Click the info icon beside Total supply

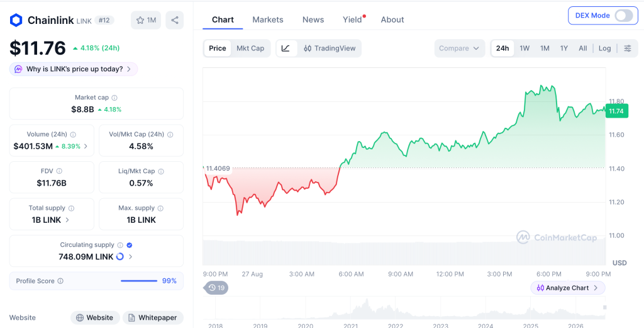click(72, 208)
